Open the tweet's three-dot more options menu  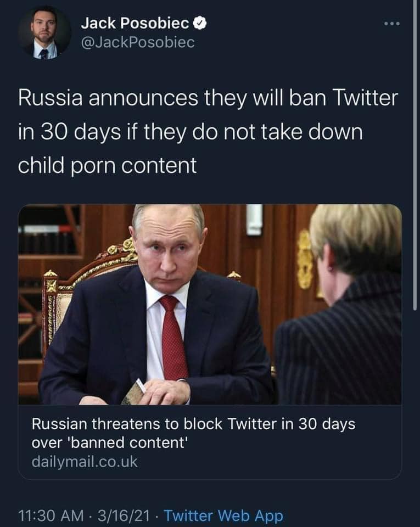click(x=392, y=24)
